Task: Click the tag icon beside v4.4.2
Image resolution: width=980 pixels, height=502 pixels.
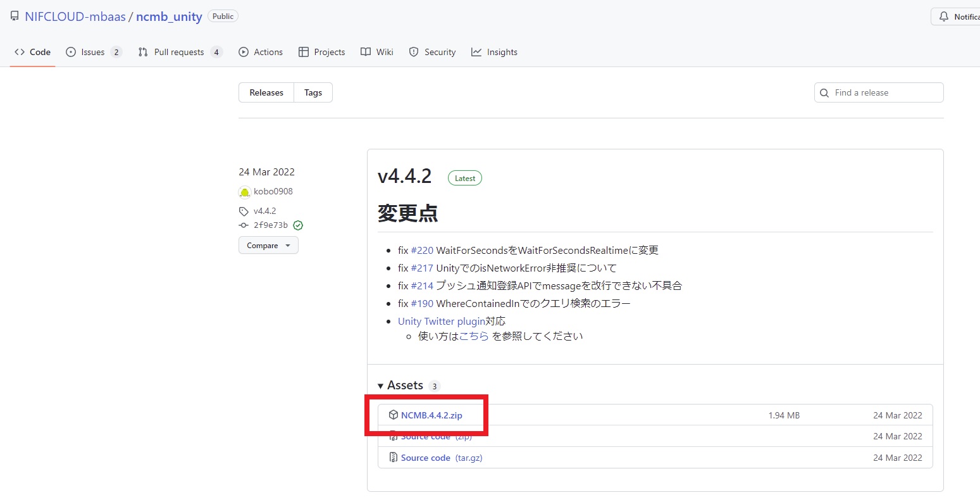Action: [244, 210]
